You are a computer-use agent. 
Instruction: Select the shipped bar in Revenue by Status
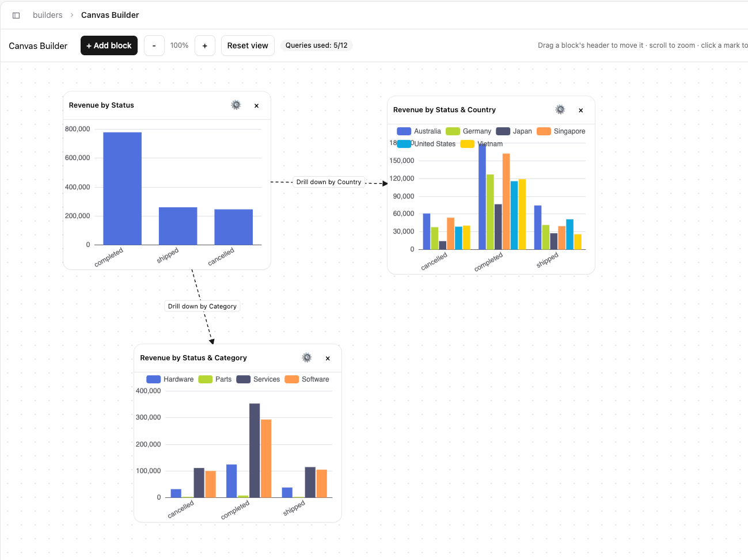(x=178, y=226)
